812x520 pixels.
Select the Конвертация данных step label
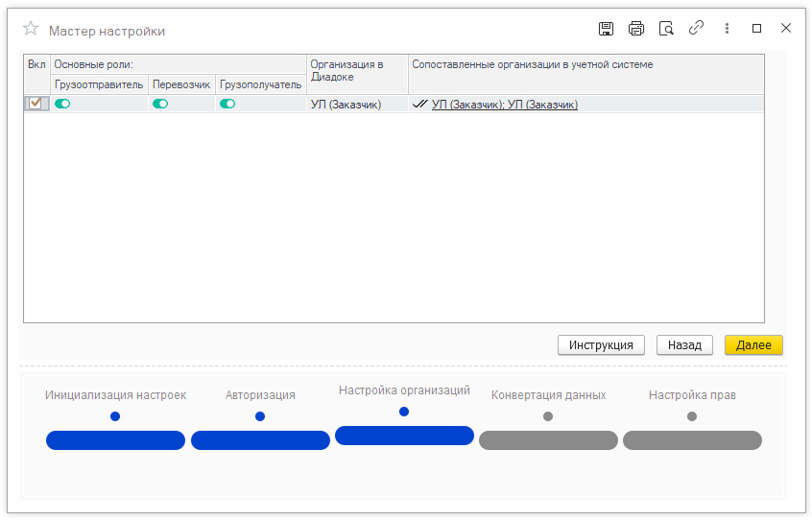(548, 395)
